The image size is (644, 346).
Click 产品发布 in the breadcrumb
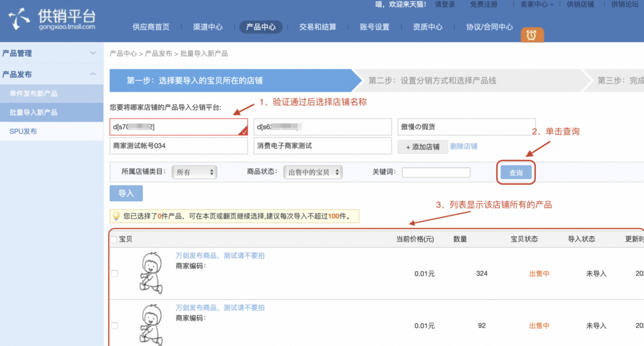click(158, 54)
